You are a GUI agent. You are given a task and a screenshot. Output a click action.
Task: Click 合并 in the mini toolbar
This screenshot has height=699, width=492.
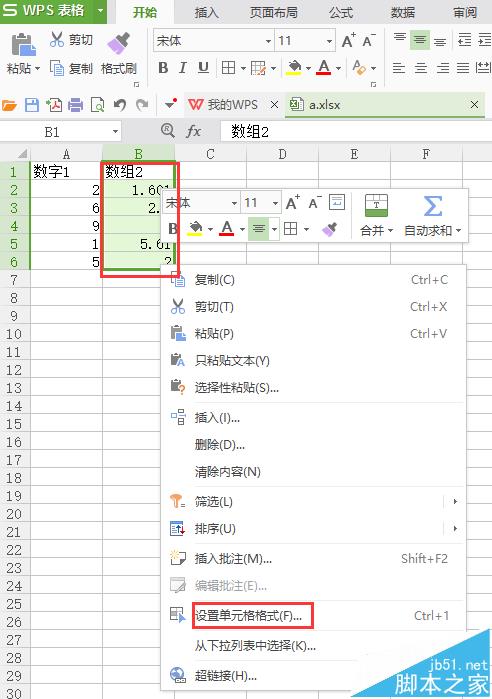click(376, 215)
